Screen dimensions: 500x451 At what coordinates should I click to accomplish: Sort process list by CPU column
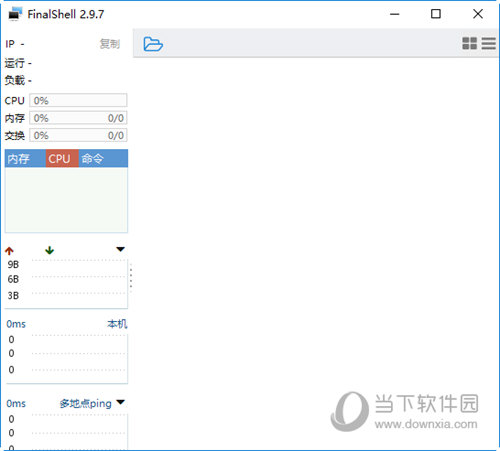point(62,158)
